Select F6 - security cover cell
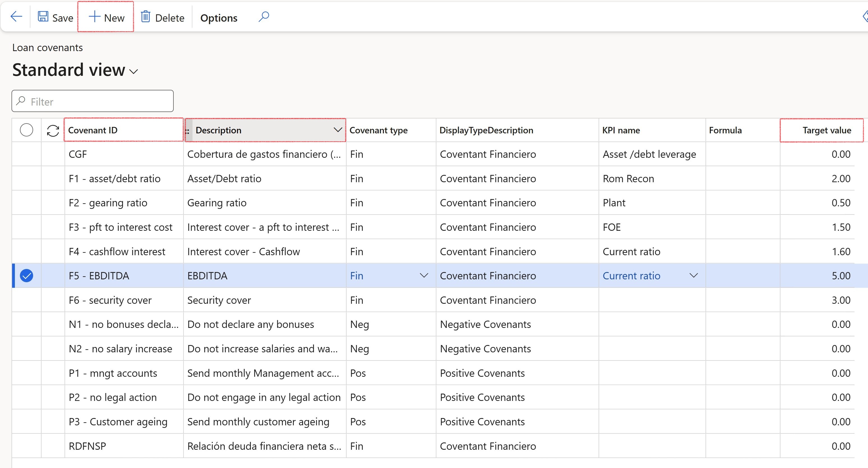 (124, 300)
